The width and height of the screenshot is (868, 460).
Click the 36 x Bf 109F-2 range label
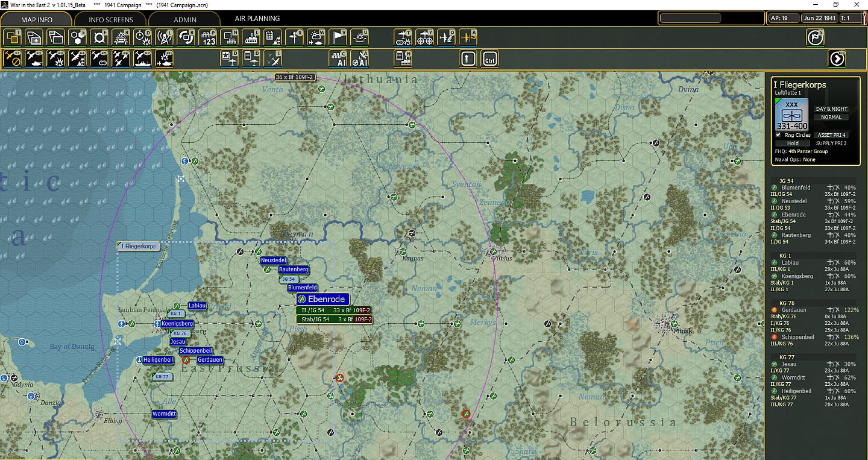click(295, 77)
